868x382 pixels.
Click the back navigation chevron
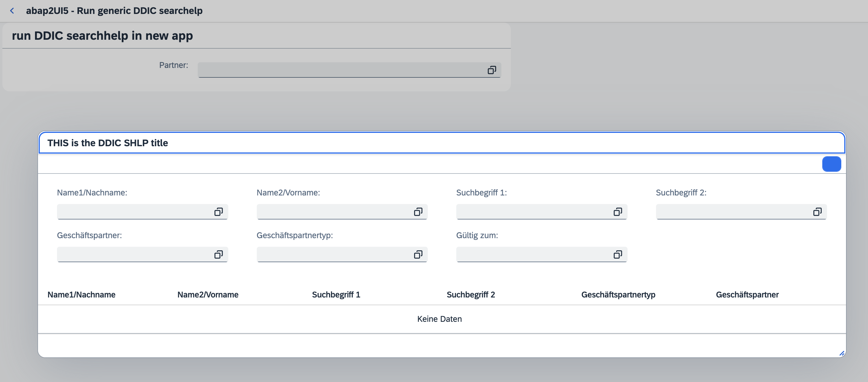coord(12,10)
